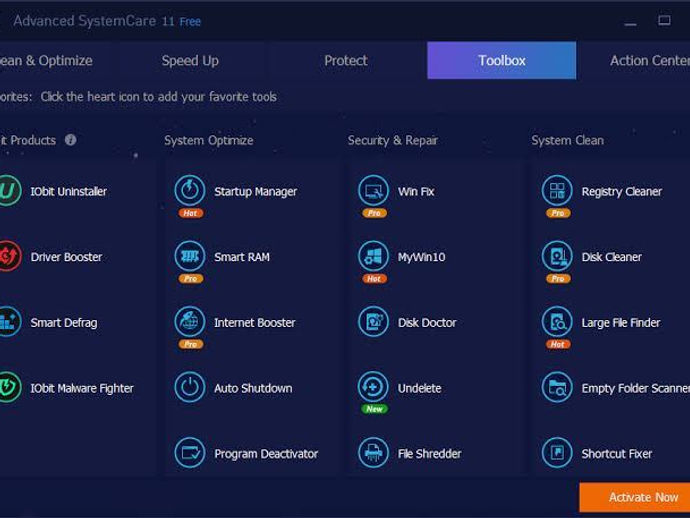Open the Internet Booster icon

190,322
